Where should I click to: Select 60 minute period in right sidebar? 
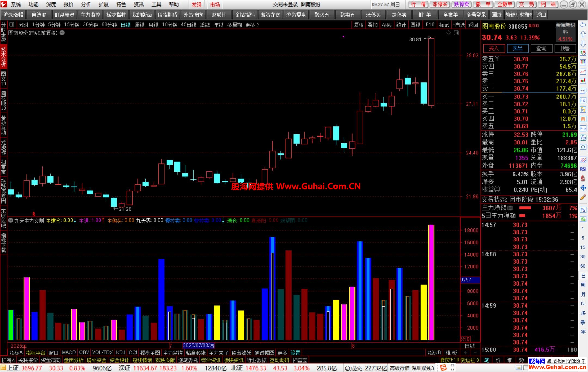click(x=583, y=266)
